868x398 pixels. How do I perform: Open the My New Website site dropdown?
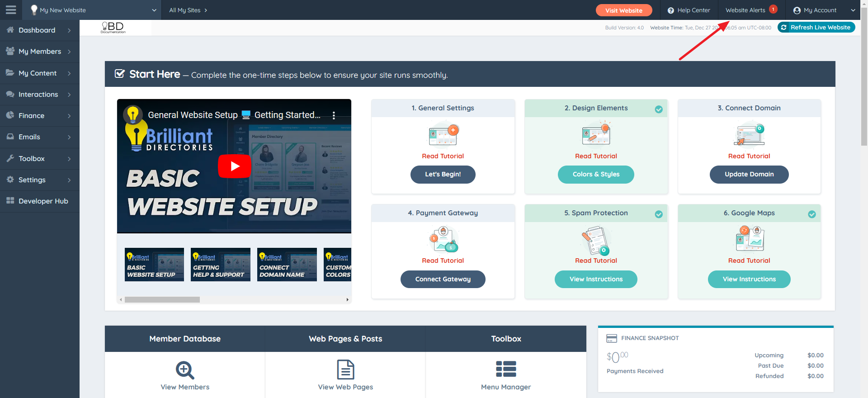(x=92, y=10)
